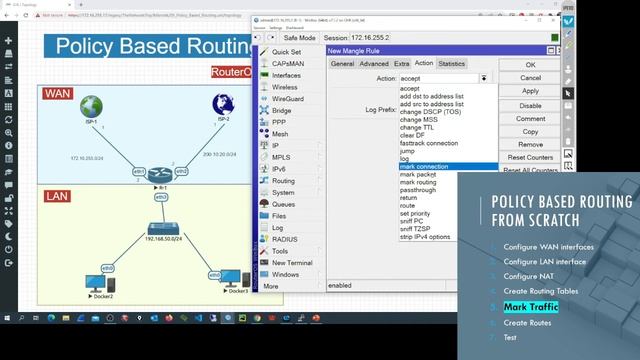Switch to the Extra tab
The image size is (640, 360).
tap(402, 64)
